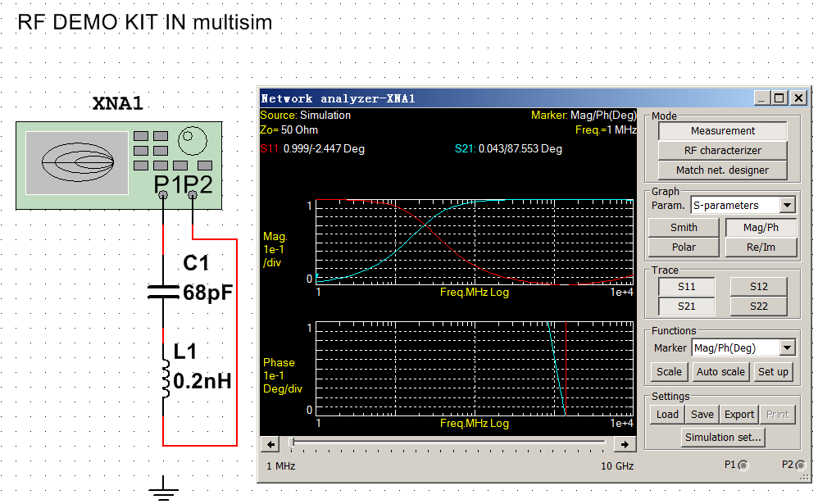Open Match net. designer mode
Viewport: 827px width, 504px height.
click(723, 170)
